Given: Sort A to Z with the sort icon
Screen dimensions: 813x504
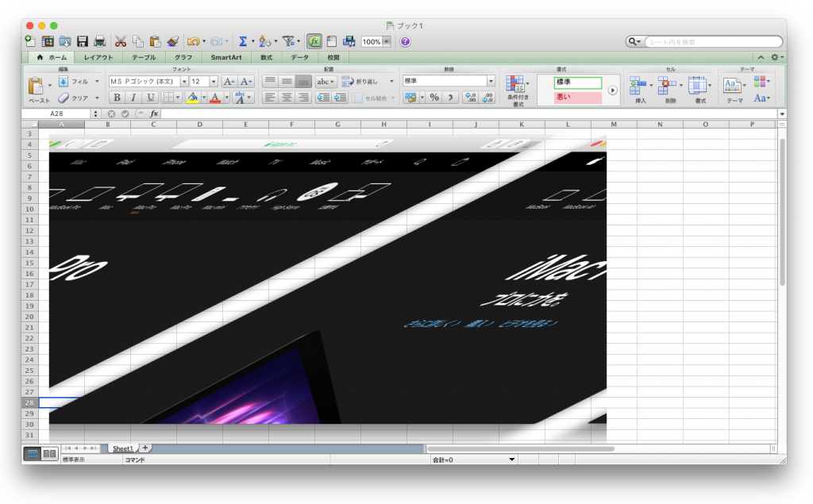Looking at the screenshot, I should 264,41.
